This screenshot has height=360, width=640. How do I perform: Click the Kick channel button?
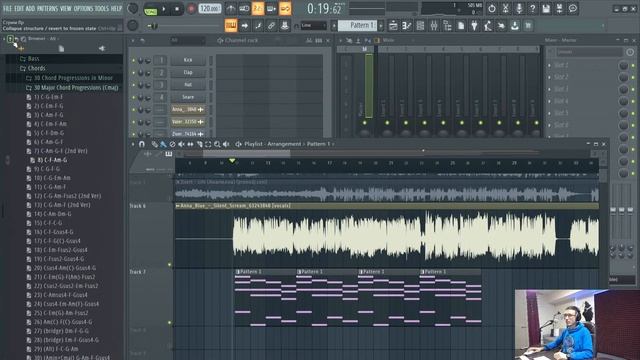tap(188, 60)
